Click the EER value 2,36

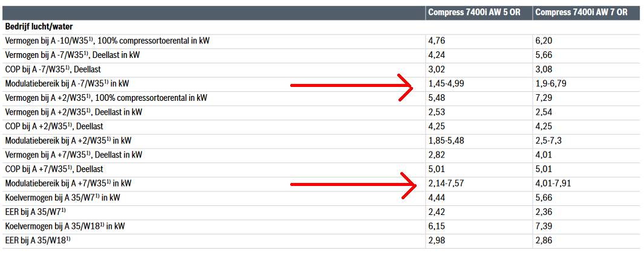click(x=544, y=212)
